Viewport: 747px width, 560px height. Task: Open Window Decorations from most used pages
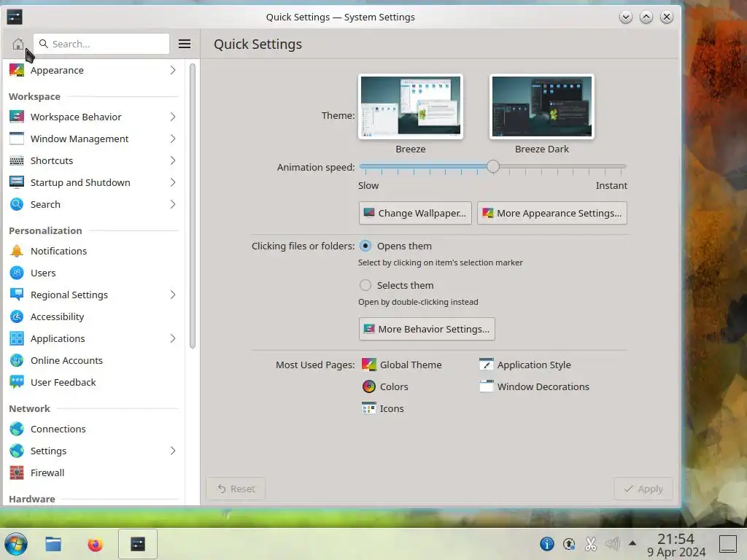pyautogui.click(x=535, y=386)
